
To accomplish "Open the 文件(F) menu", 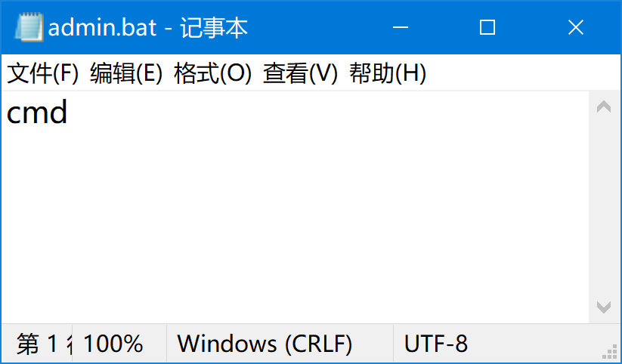I will click(x=43, y=73).
